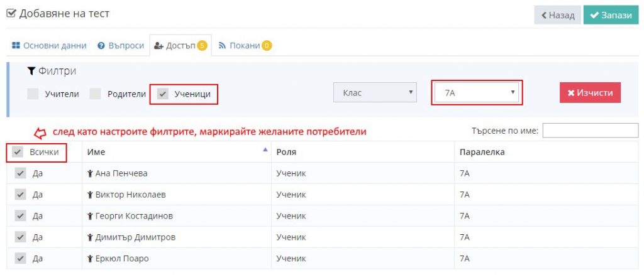Click the name Ана Пенчева

click(121, 174)
